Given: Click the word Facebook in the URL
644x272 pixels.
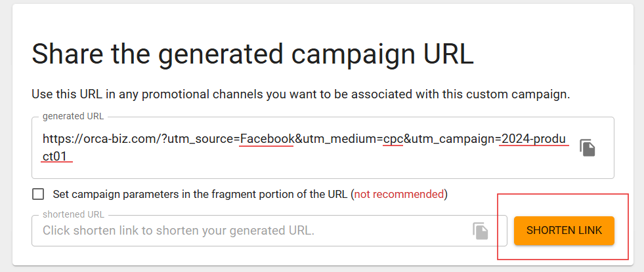Looking at the screenshot, I should pyautogui.click(x=267, y=139).
